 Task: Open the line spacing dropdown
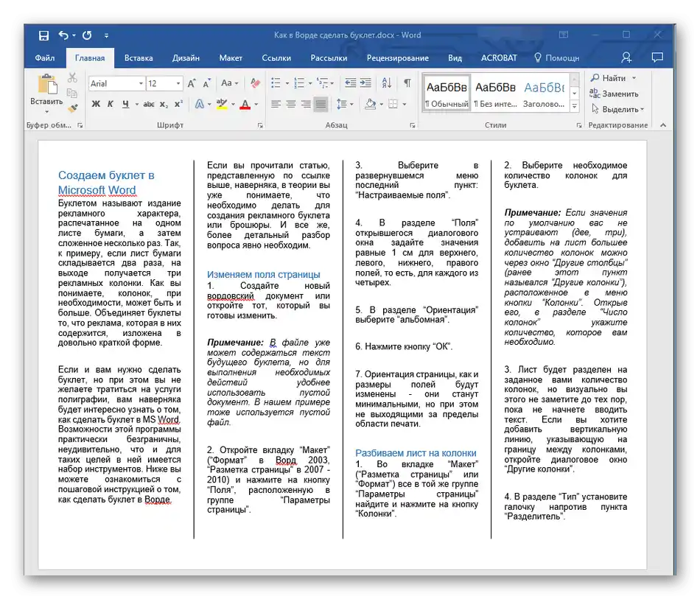click(344, 105)
